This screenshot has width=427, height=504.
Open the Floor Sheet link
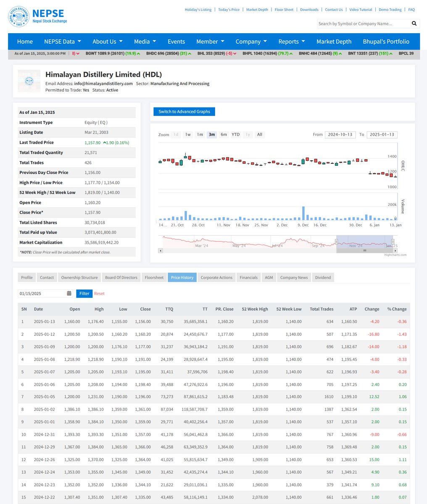point(284,9)
